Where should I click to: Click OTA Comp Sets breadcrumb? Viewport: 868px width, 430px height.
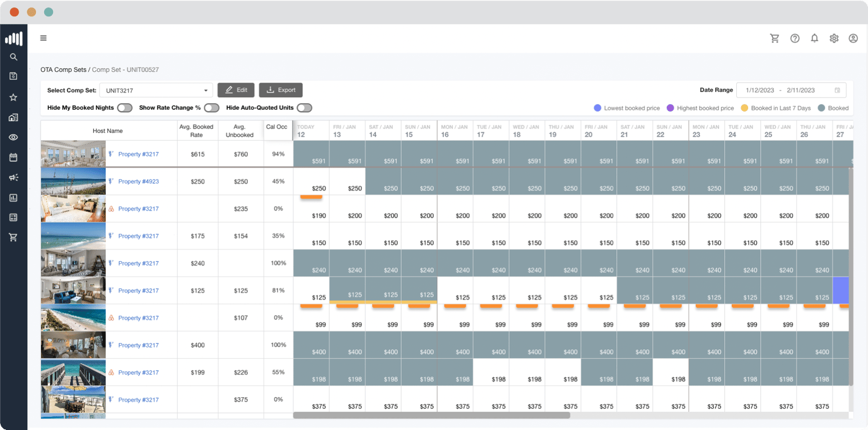click(63, 69)
